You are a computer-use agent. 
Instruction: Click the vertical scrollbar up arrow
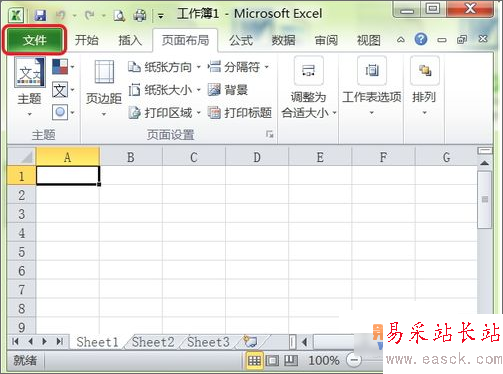point(484,163)
